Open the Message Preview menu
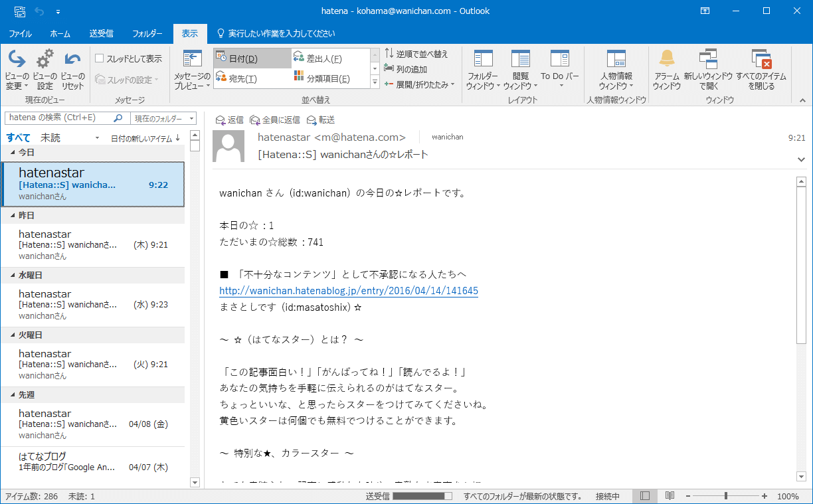Image resolution: width=813 pixels, height=504 pixels. point(192,70)
